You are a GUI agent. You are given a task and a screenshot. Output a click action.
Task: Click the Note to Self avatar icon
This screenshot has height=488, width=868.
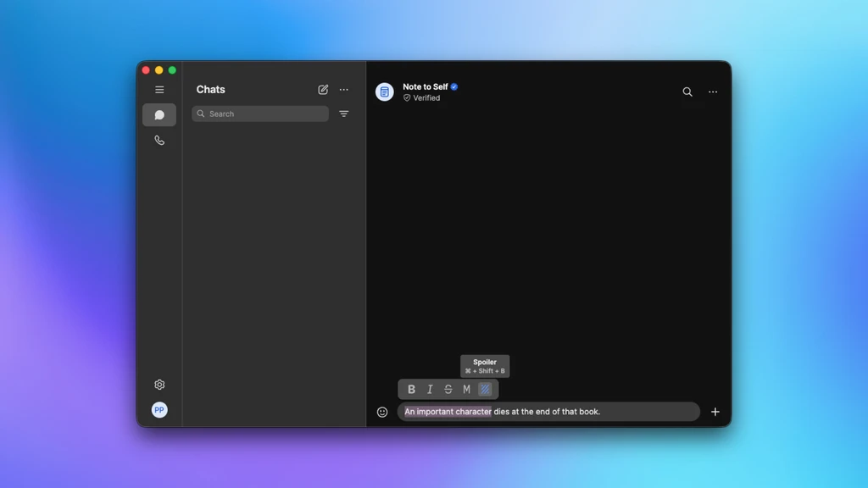pyautogui.click(x=384, y=91)
